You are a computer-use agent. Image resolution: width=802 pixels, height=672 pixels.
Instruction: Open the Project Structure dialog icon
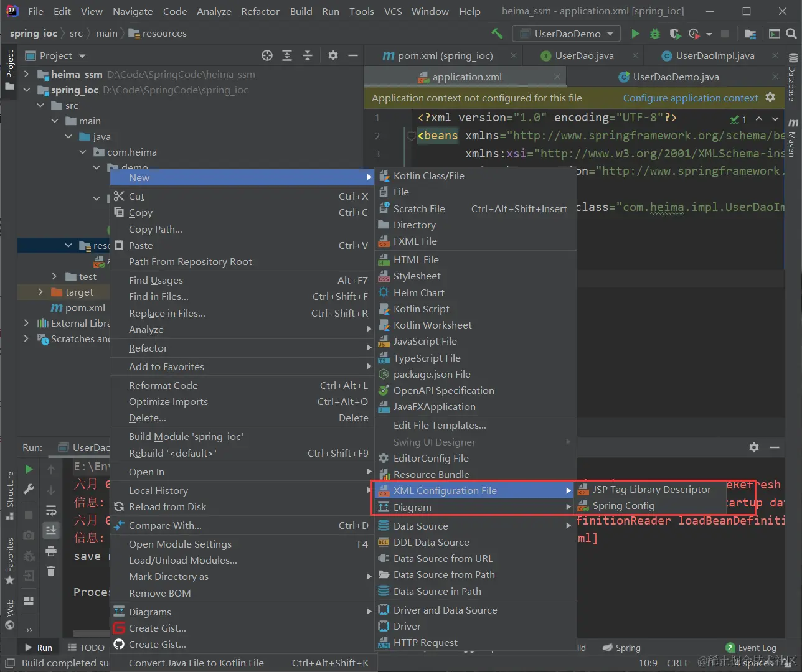pyautogui.click(x=750, y=34)
